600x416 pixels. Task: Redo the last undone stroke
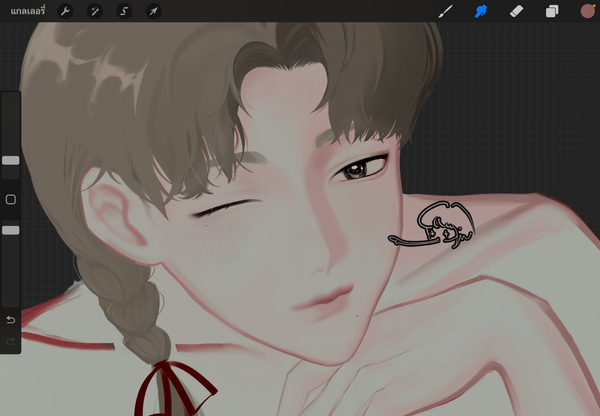coord(11,341)
